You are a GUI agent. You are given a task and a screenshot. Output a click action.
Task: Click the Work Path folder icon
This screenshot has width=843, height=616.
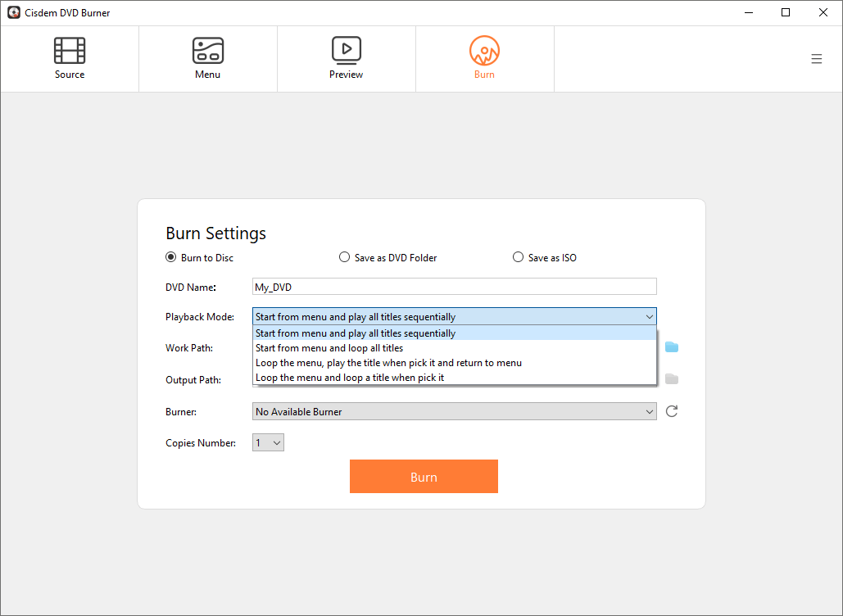[671, 346]
